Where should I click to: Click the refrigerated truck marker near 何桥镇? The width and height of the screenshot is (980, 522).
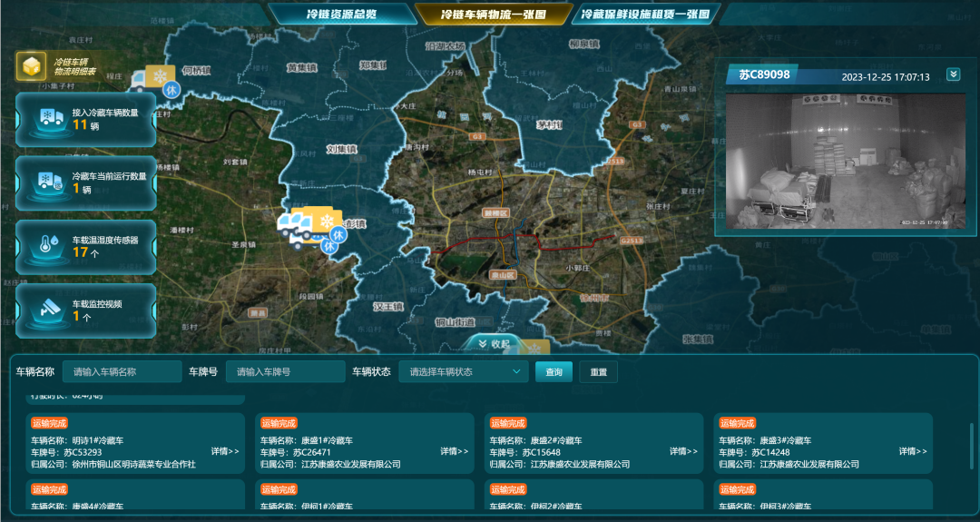152,80
